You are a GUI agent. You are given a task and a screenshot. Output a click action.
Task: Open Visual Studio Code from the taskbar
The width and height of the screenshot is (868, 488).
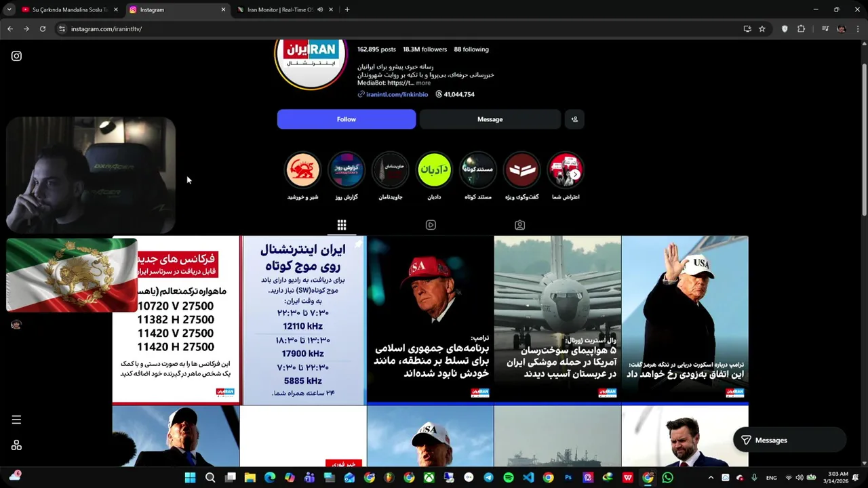(528, 478)
